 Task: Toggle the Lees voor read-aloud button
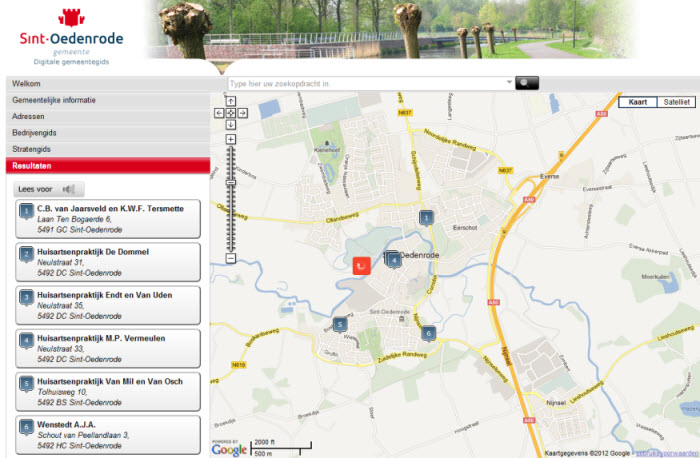click(x=48, y=189)
